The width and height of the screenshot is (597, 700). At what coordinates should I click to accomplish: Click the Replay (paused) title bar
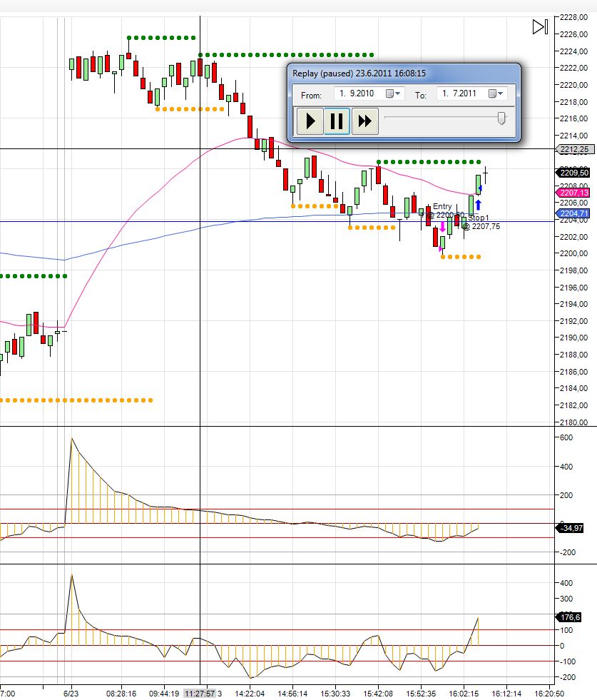click(x=404, y=73)
